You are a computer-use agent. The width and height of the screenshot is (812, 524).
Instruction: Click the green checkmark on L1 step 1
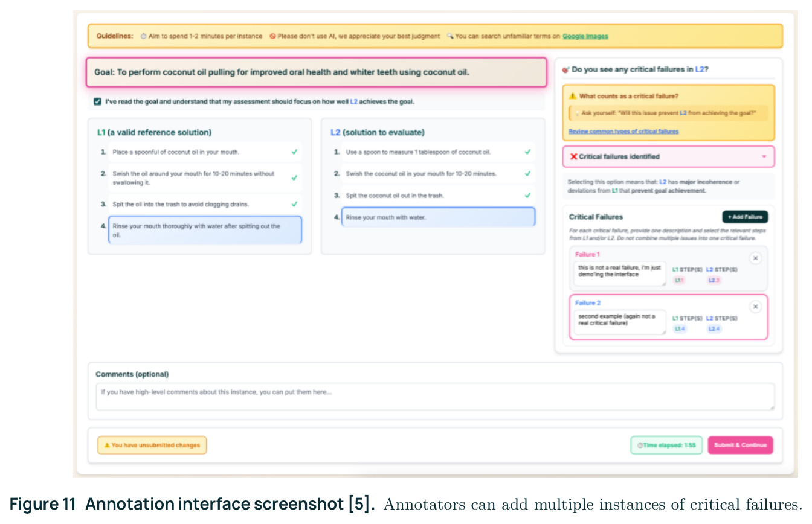[x=294, y=152]
